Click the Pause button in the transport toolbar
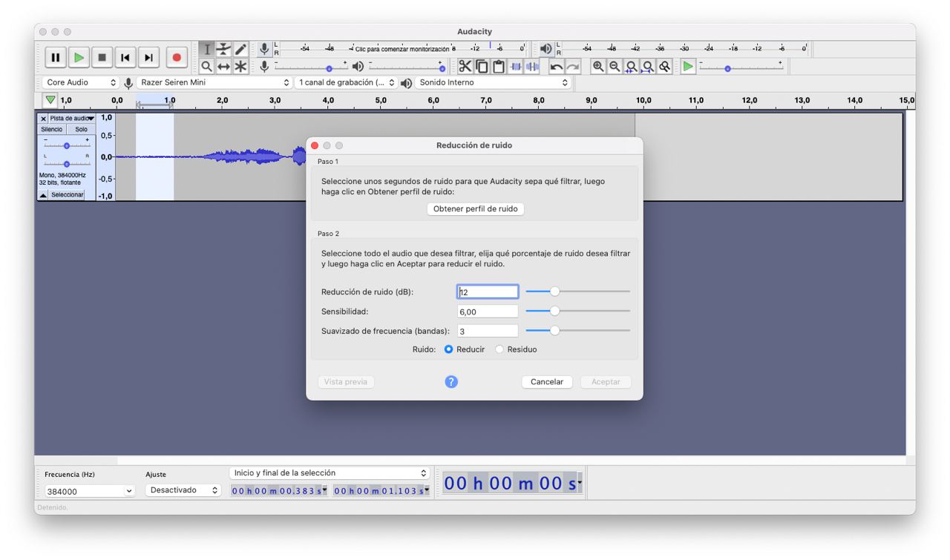Image resolution: width=950 pixels, height=560 pixels. (56, 57)
